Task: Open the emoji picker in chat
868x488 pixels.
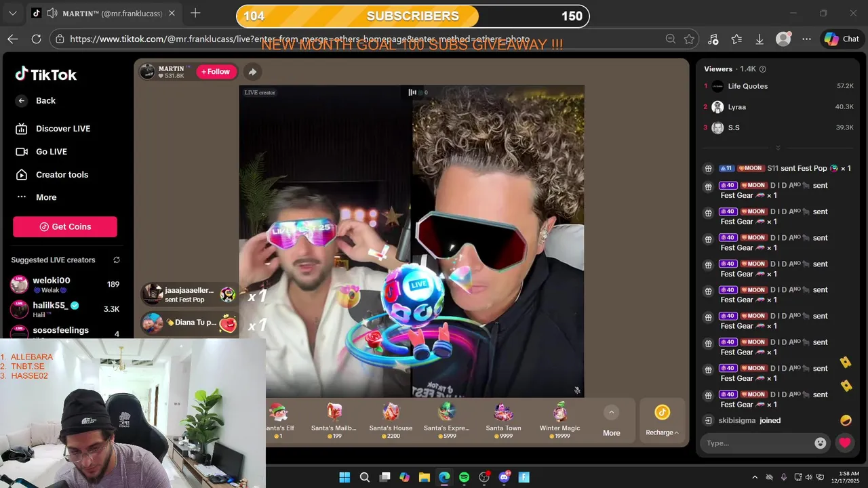Action: click(821, 443)
